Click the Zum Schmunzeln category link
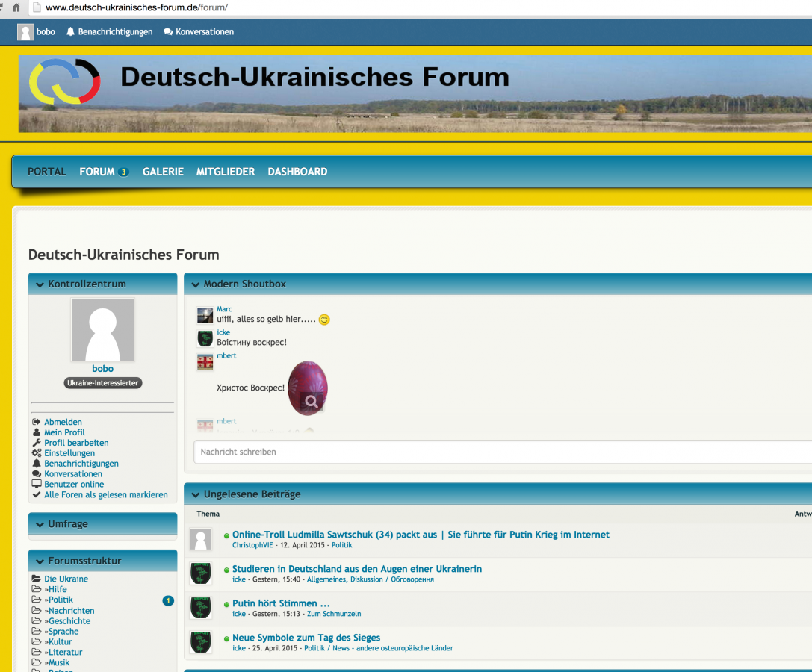 click(334, 614)
